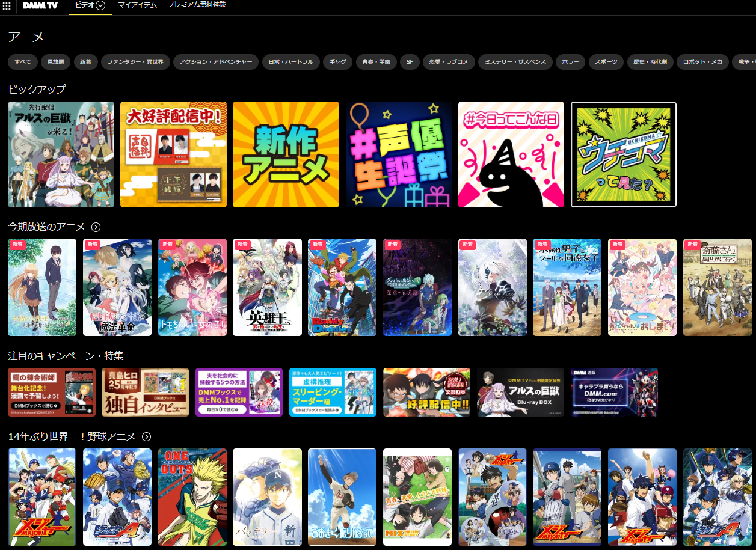The width and height of the screenshot is (756, 550).
Task: Open the マイアイテム tab
Action: [x=137, y=5]
